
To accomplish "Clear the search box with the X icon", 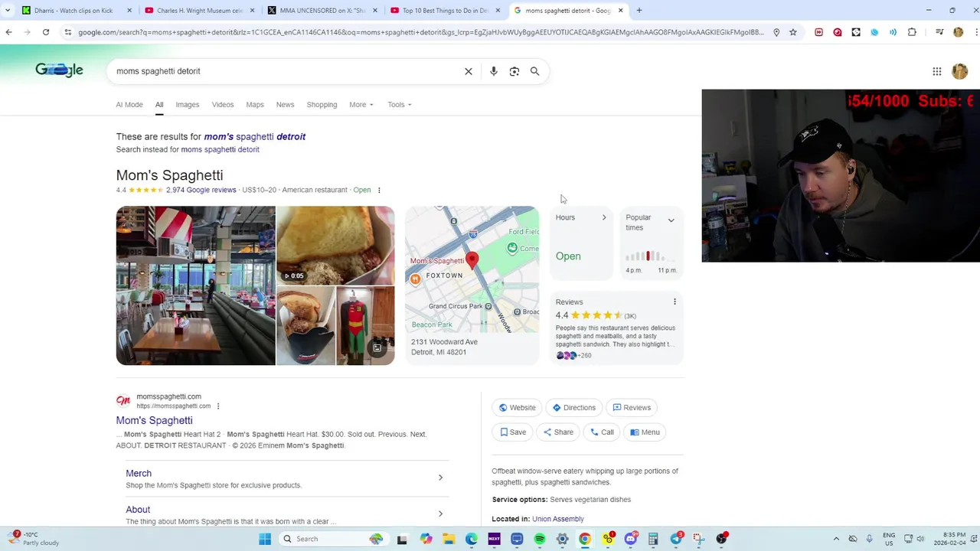I will 469,71.
